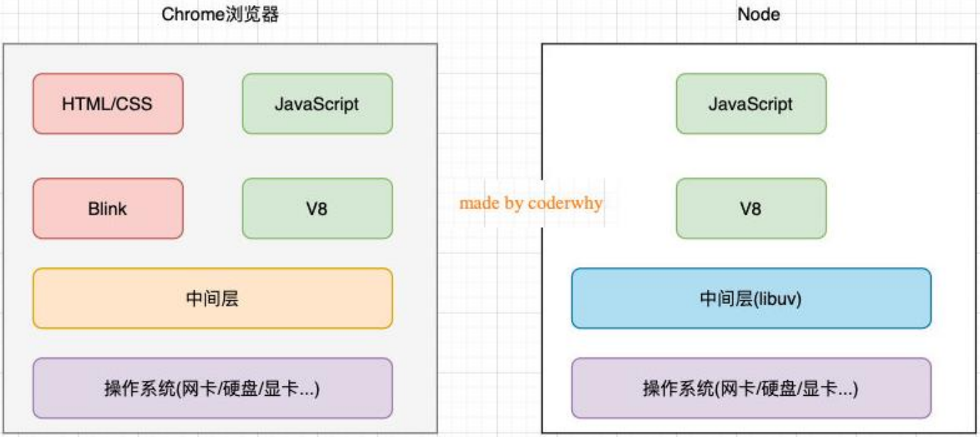Click the 操作系统 box in the Node diagram
Image resolution: width=980 pixels, height=437 pixels.
751,389
